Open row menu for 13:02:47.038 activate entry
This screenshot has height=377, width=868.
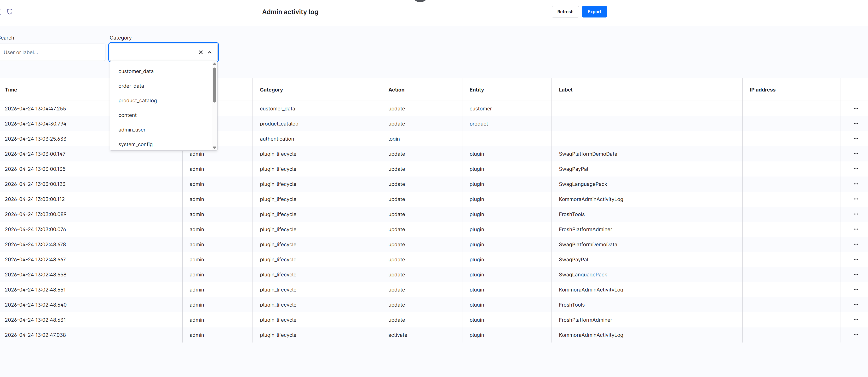(x=856, y=335)
